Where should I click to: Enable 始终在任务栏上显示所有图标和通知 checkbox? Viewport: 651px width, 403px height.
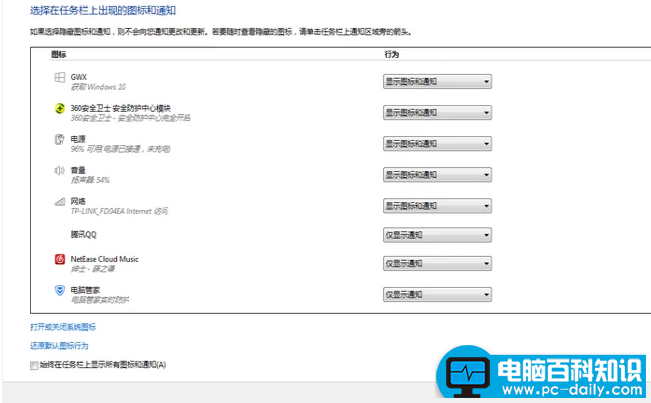click(x=34, y=365)
